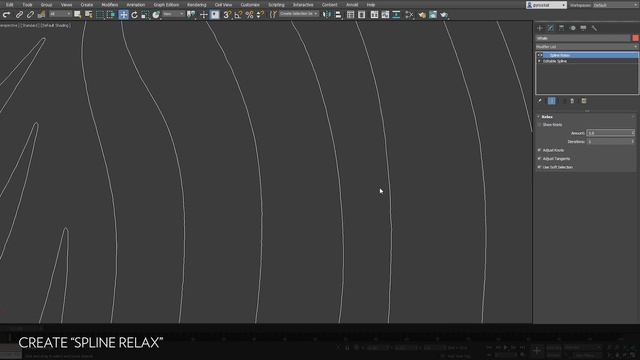Open the Hierarchy command panel tab
Screen dimensions: 640x360
coord(562,28)
